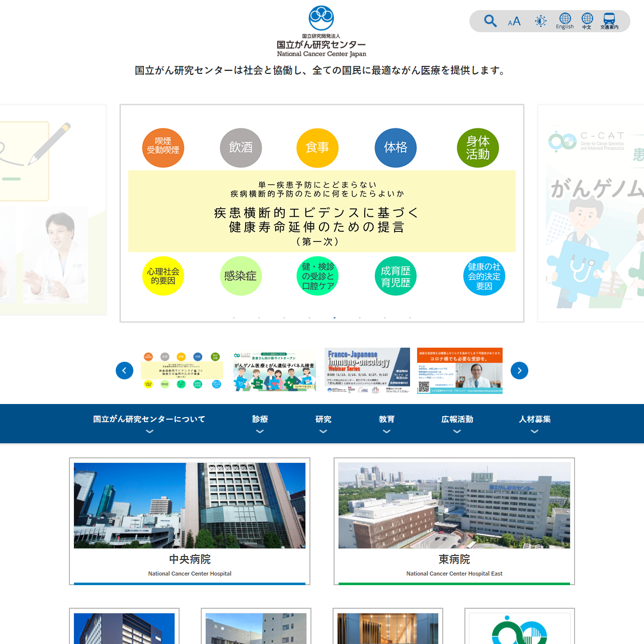The width and height of the screenshot is (644, 644).
Task: Go to the last carousel pagination dot
Action: (x=410, y=318)
